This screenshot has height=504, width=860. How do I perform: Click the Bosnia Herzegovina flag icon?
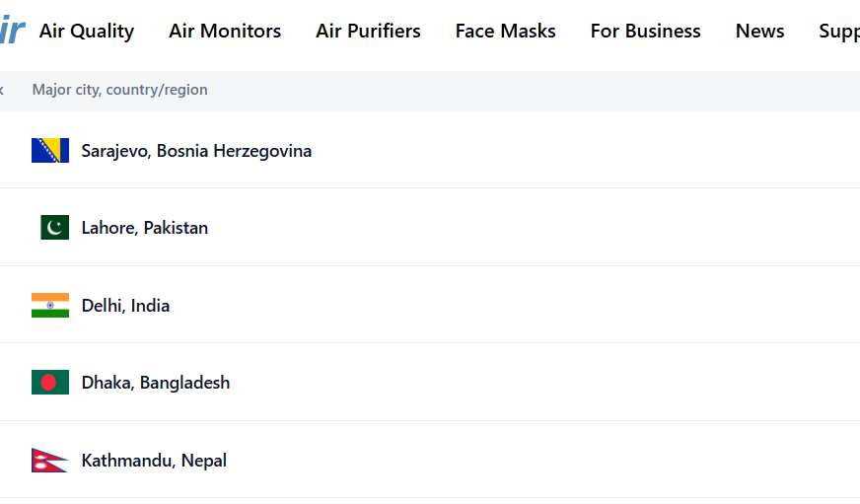[x=50, y=150]
